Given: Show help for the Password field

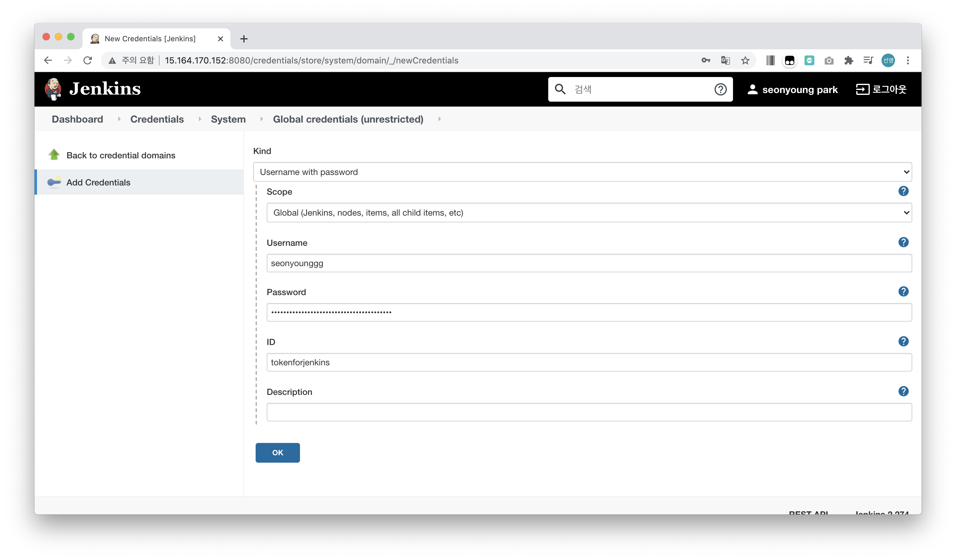Looking at the screenshot, I should [x=903, y=291].
